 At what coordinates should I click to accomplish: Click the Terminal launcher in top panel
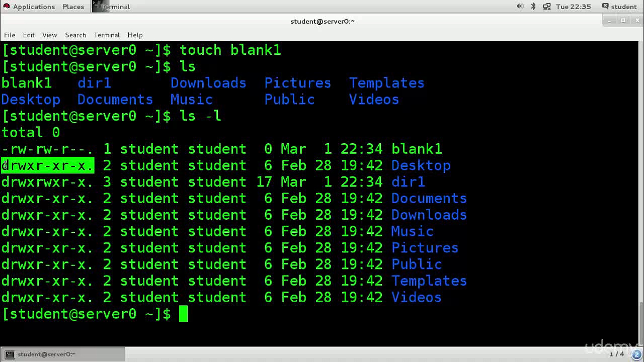[111, 7]
